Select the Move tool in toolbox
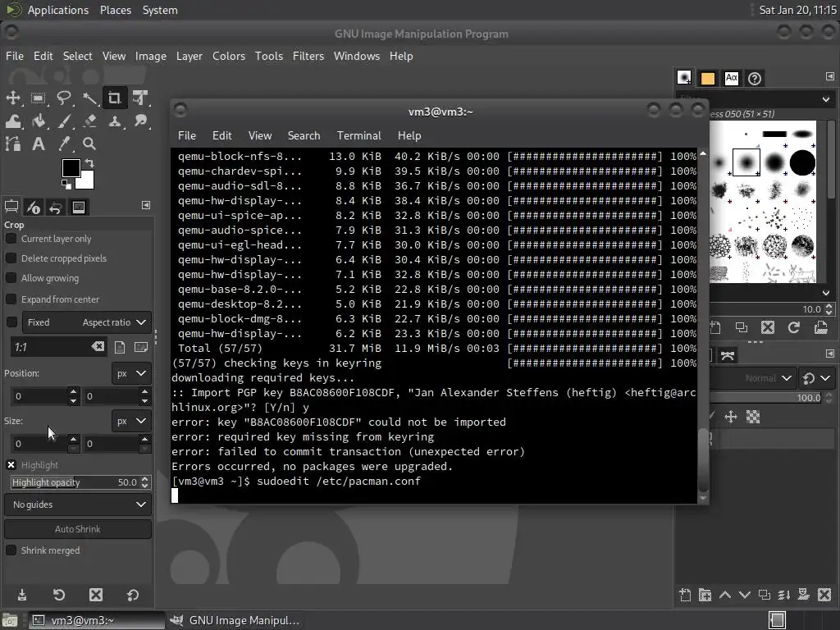The image size is (840, 630). click(x=13, y=98)
